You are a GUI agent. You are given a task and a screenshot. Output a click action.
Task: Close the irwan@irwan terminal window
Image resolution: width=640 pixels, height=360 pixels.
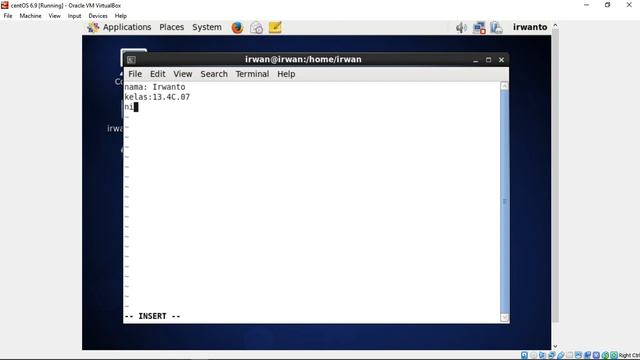click(502, 60)
